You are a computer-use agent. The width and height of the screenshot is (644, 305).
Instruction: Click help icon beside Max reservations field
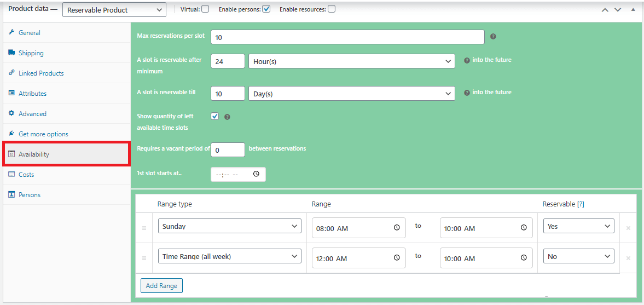tap(493, 37)
